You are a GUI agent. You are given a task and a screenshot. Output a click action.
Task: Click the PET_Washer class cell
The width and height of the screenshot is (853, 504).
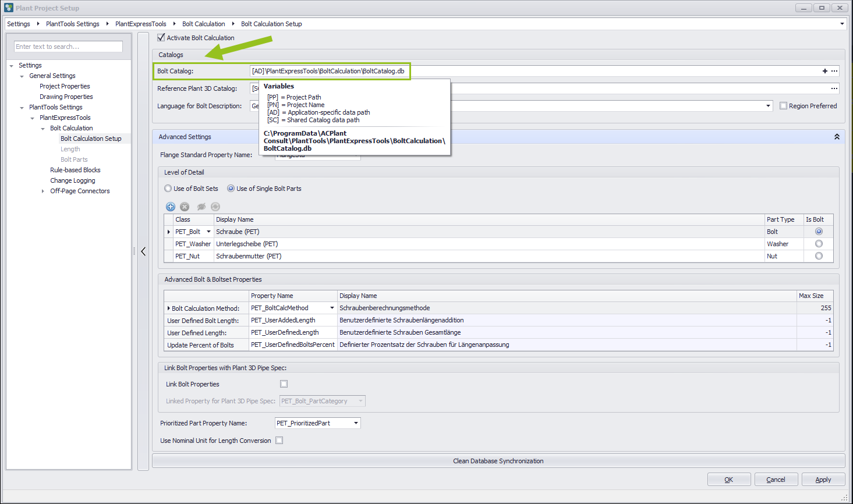[193, 244]
